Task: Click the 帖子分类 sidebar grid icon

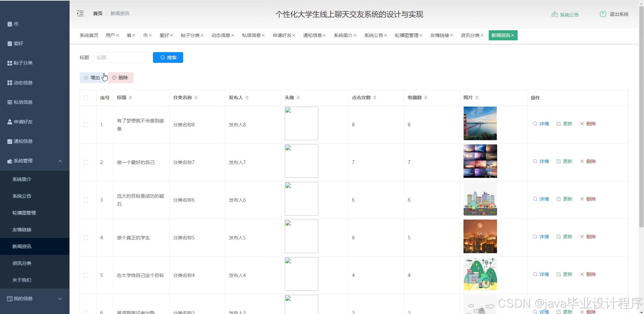Action: click(10, 63)
